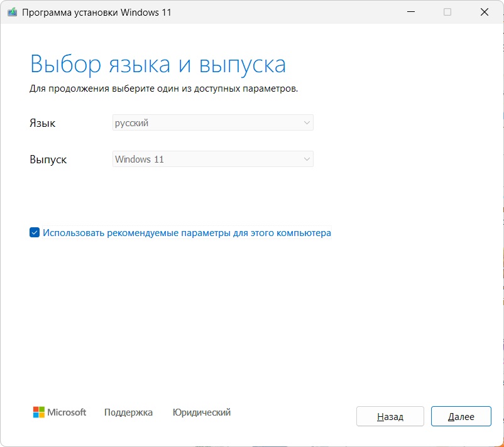Close the Windows 11 setup window
504x447 pixels.
point(485,12)
